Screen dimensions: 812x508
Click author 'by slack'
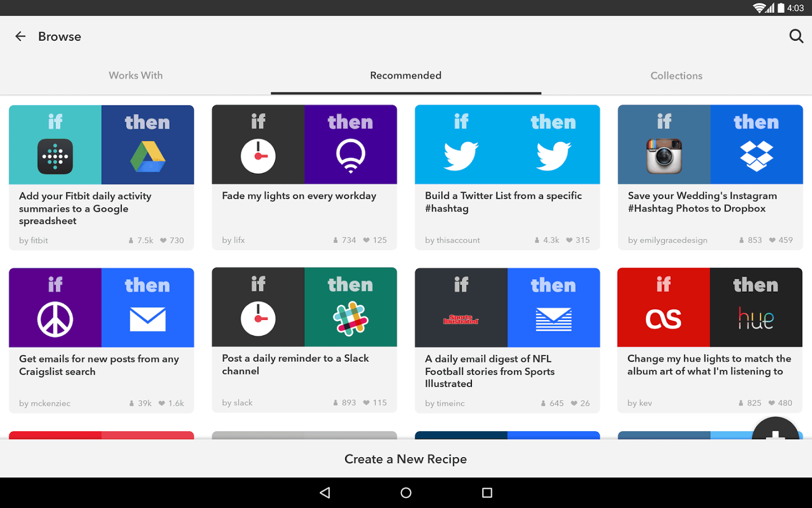[x=237, y=402]
